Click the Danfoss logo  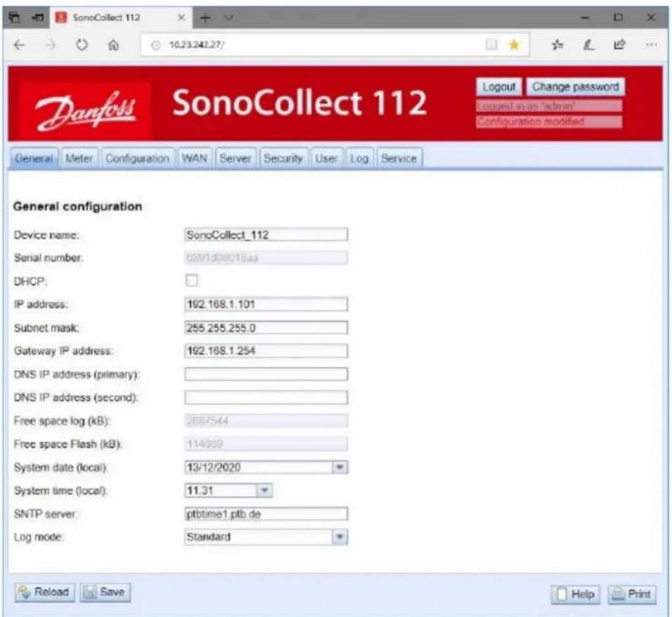click(85, 110)
